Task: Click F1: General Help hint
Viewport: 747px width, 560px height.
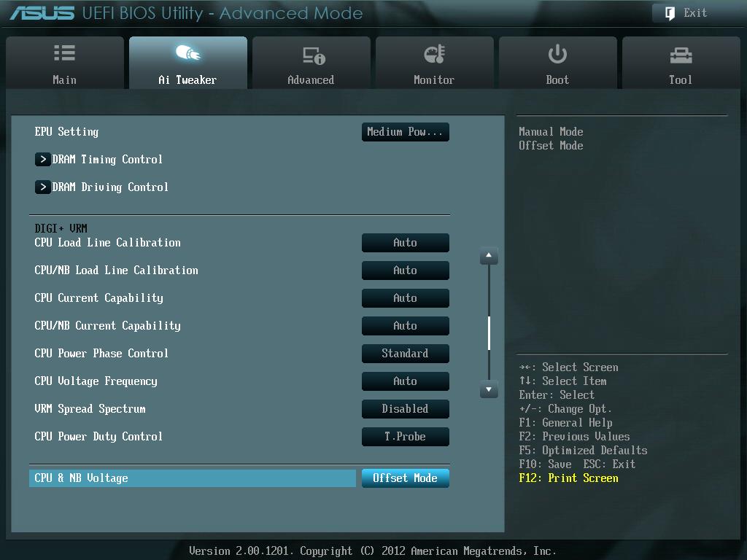Action: pos(566,423)
